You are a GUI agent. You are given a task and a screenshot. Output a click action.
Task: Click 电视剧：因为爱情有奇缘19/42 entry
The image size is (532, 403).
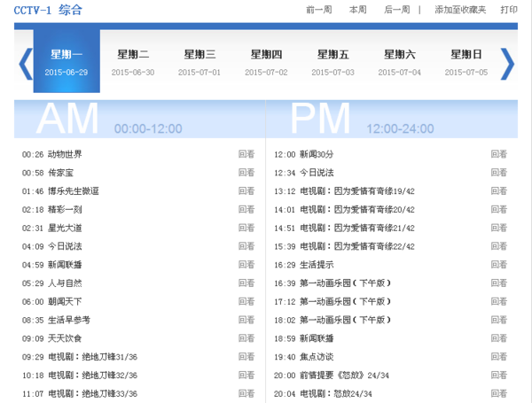pos(357,191)
